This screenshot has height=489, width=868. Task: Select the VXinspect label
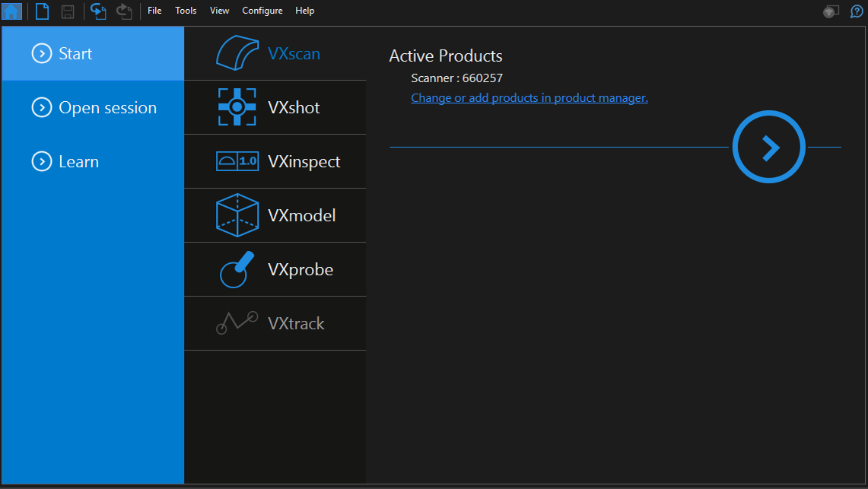[x=304, y=161]
